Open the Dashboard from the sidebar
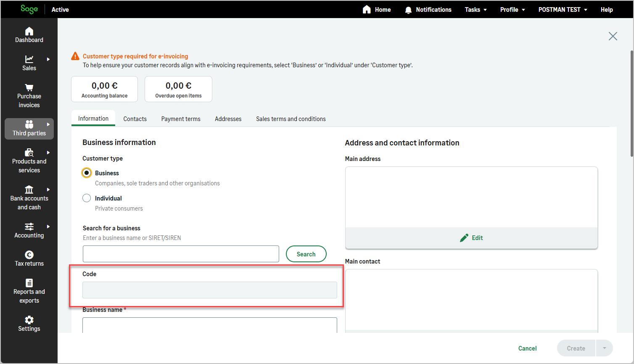Screen dimensions: 634x364 pyautogui.click(x=29, y=35)
